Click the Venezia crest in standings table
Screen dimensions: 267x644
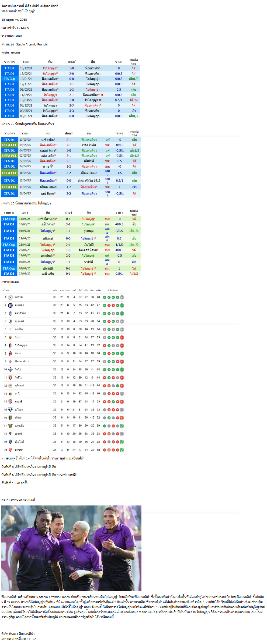pyautogui.click(x=10, y=426)
